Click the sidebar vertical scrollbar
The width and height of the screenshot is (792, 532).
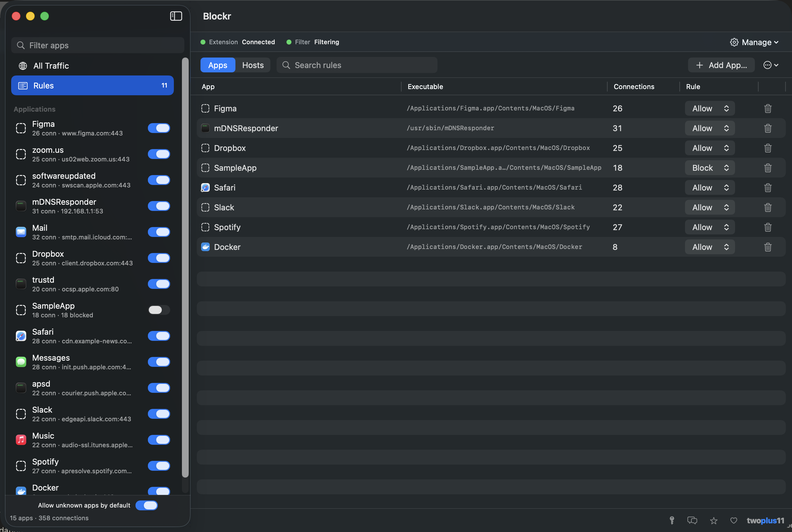point(185,268)
